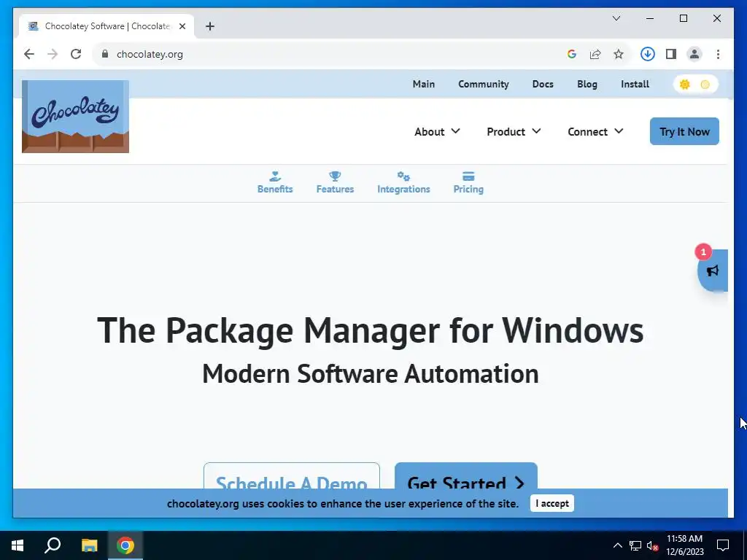The image size is (747, 560).
Task: Open the Blog top nav item
Action: (587, 85)
